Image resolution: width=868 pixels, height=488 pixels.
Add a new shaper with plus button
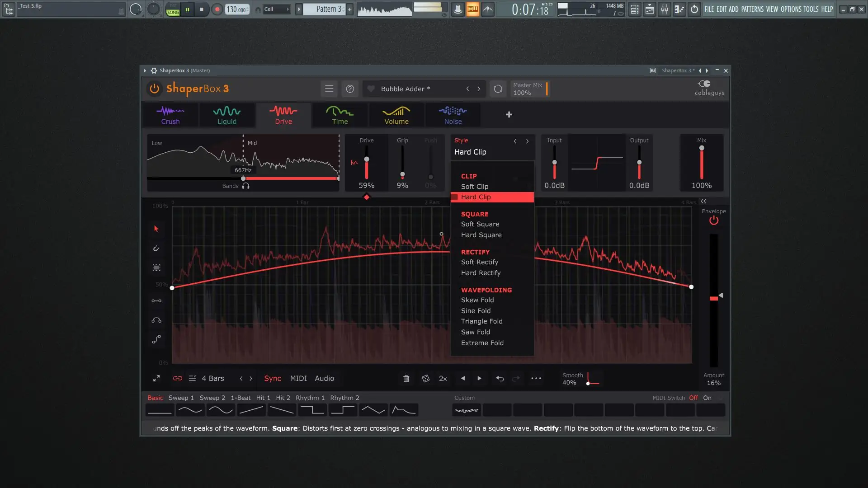click(x=509, y=115)
